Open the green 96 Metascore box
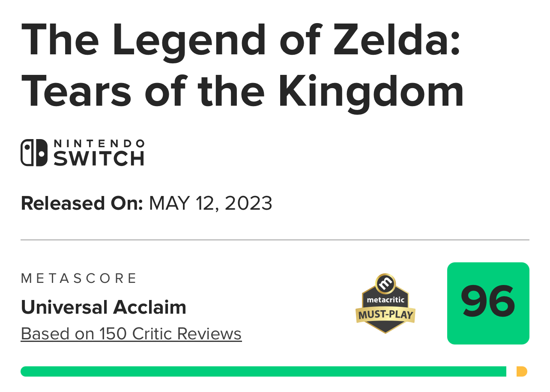The height and width of the screenshot is (392, 550). tap(488, 303)
